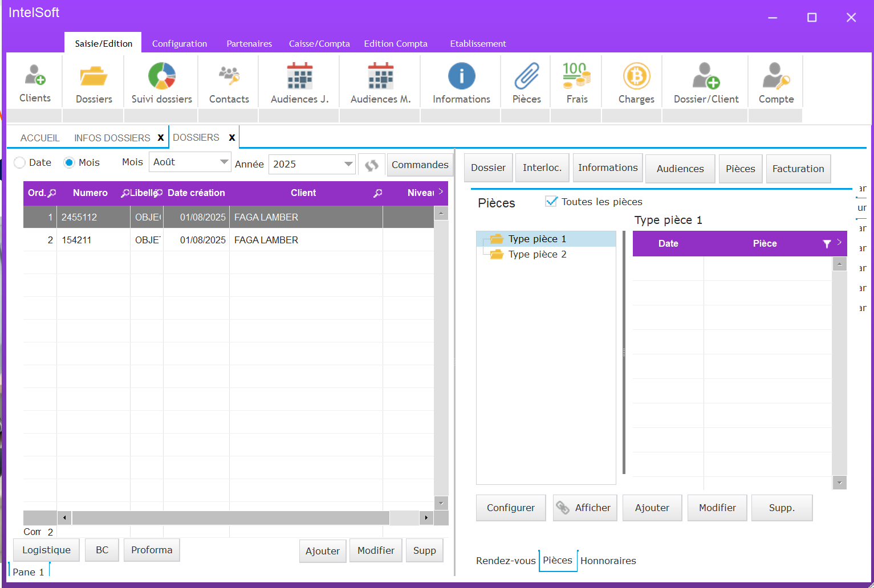
Task: Select the Date radio button
Action: click(20, 163)
